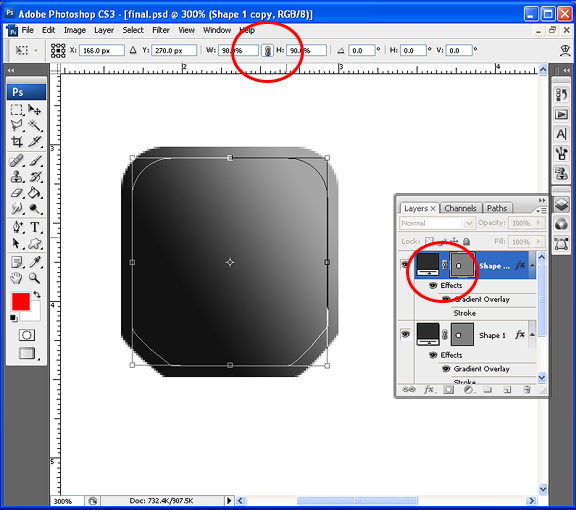This screenshot has width=576, height=510.
Task: Select the Zoom magnifier tool
Action: (x=35, y=278)
